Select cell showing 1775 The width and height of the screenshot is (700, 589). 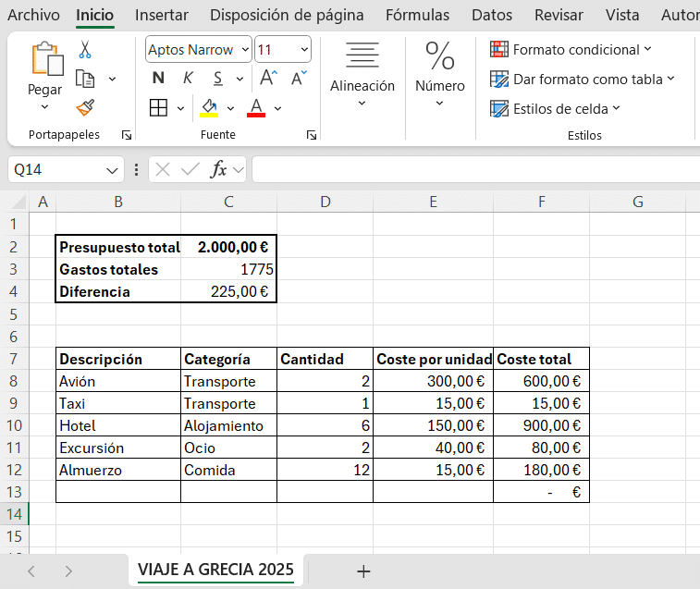(x=228, y=269)
